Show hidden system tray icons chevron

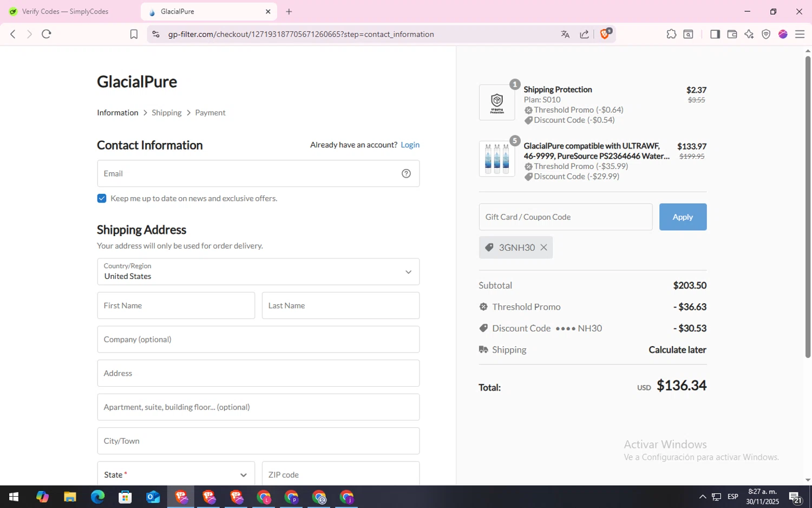[x=702, y=497]
